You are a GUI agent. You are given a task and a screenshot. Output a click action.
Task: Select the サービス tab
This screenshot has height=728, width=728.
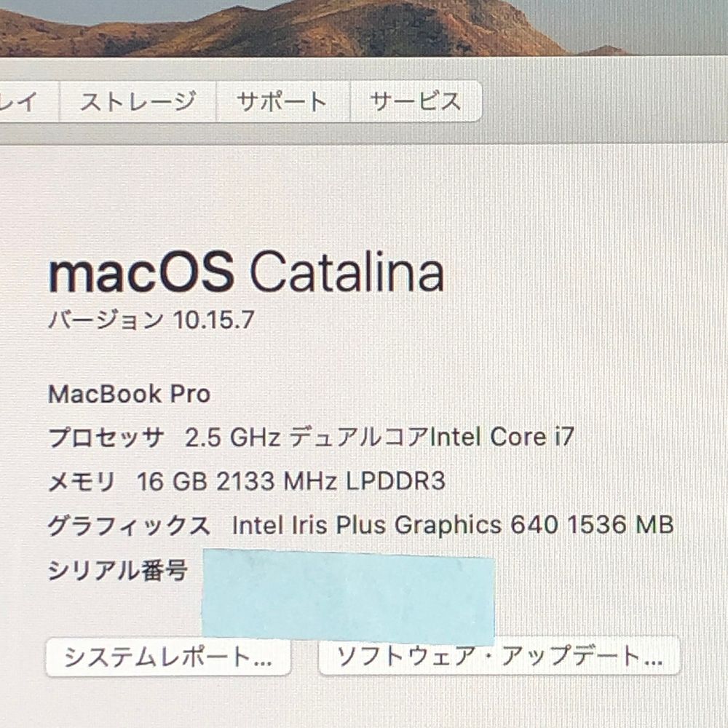click(416, 101)
